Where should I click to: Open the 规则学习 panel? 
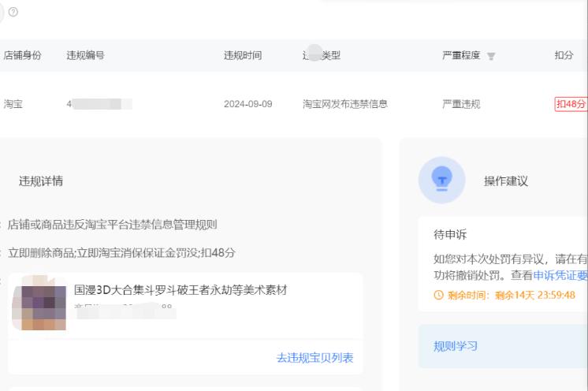[x=456, y=346]
